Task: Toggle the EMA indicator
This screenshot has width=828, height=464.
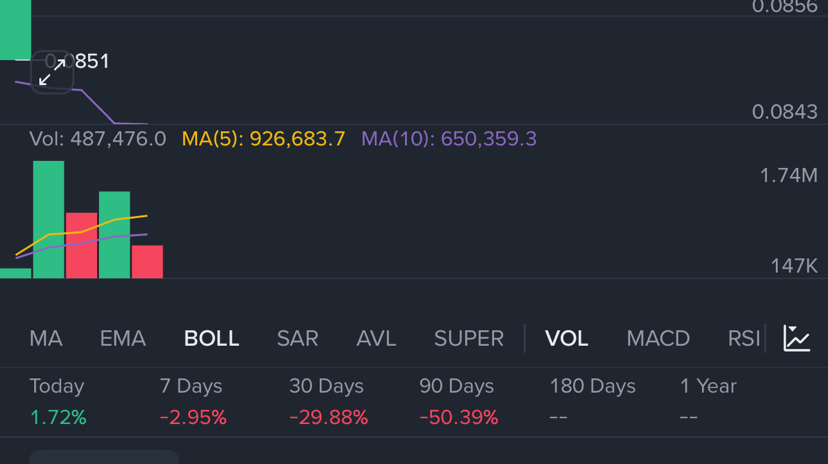Action: (123, 339)
